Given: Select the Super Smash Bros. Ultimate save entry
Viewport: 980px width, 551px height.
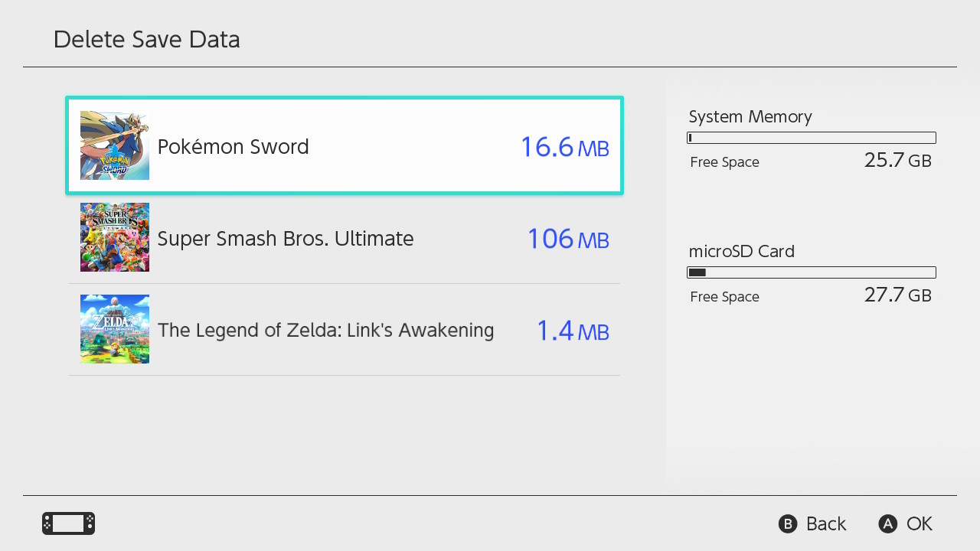Looking at the screenshot, I should 345,237.
